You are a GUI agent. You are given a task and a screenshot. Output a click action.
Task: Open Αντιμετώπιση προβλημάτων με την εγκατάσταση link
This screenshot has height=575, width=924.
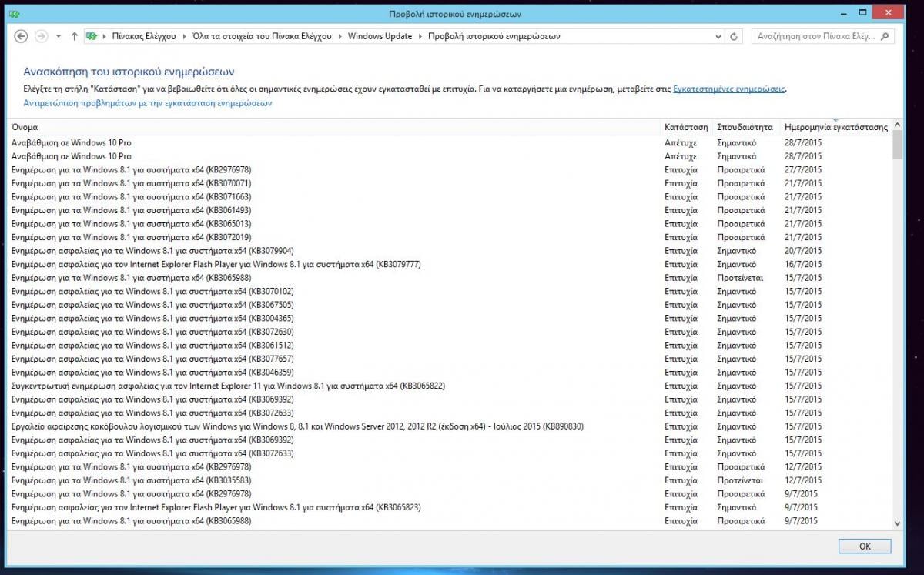pos(148,102)
